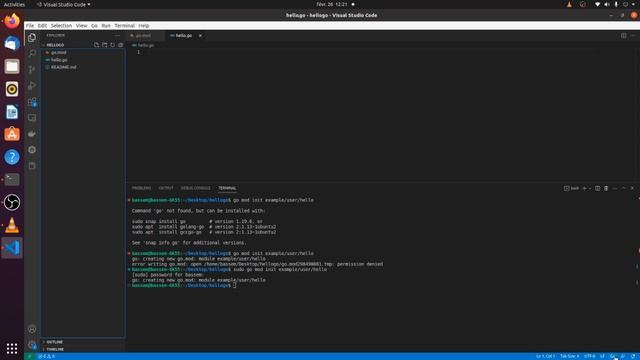Open the launch profile dropdown next to the plus
The height and width of the screenshot is (360, 640).
(590, 188)
